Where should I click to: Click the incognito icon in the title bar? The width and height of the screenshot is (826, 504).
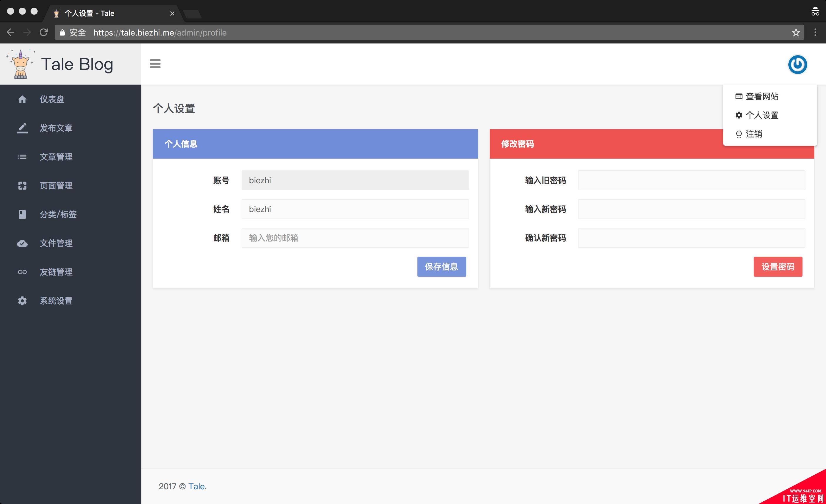tap(815, 11)
